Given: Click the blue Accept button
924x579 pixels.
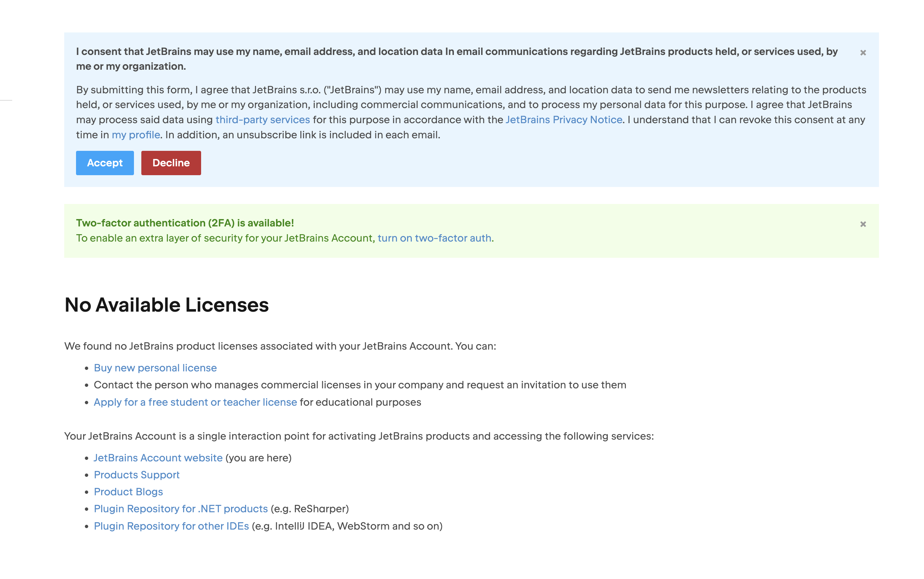Looking at the screenshot, I should tap(104, 163).
